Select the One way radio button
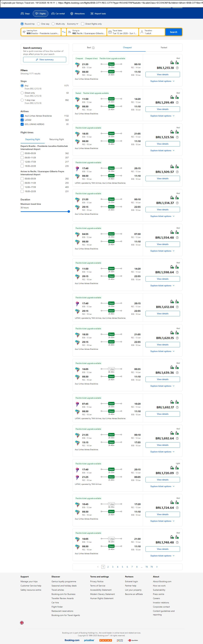The height and width of the screenshot is (644, 203). pos(39,24)
